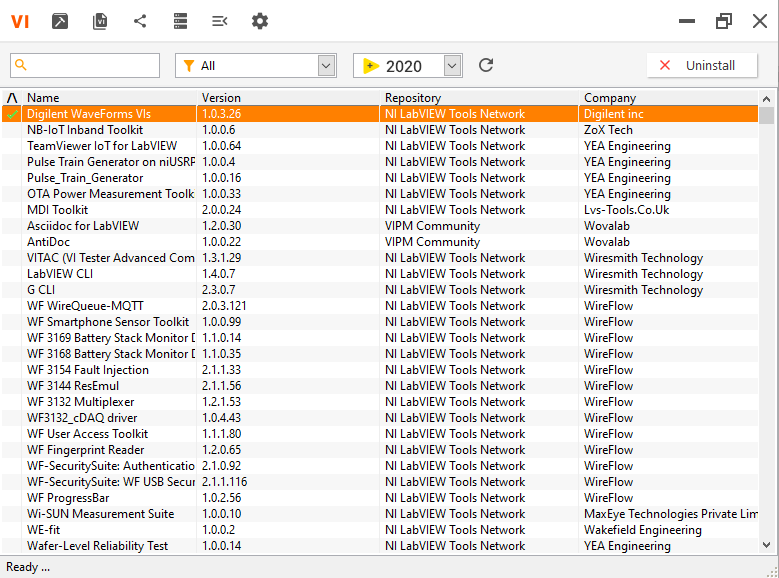
Task: Select the WF 3144 ResEmul package
Action: [380, 386]
